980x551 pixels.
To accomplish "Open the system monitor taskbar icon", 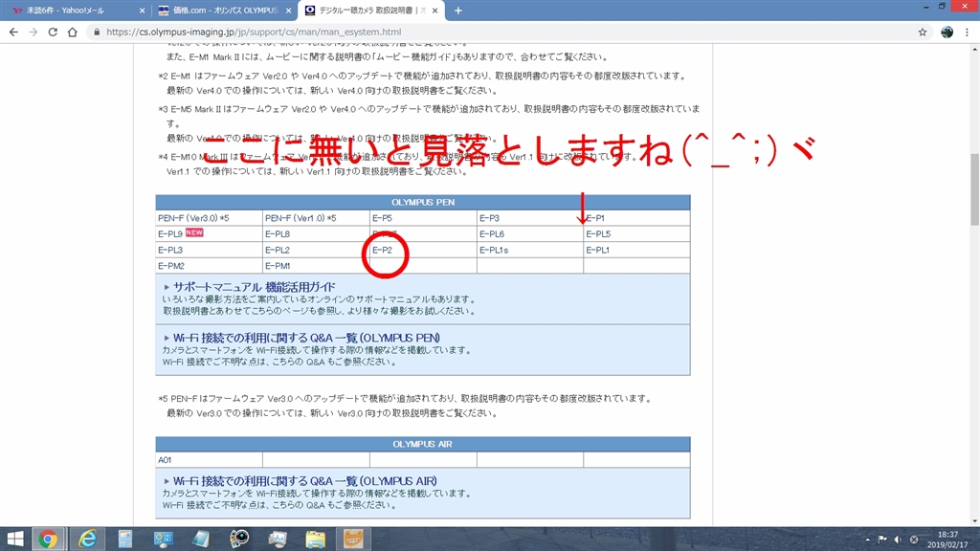I will pos(278,539).
